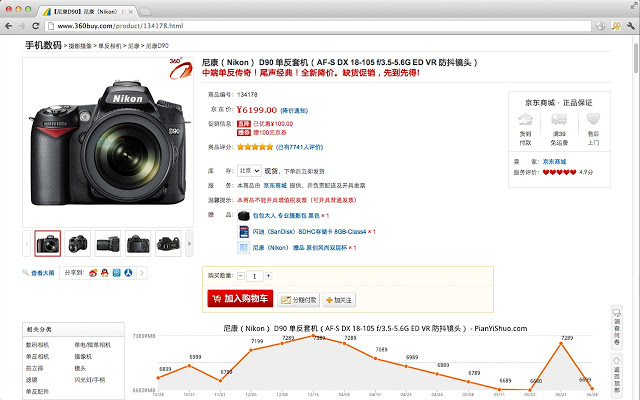The height and width of the screenshot is (400, 640).
Task: Click the five-star product rating
Action: point(255,147)
